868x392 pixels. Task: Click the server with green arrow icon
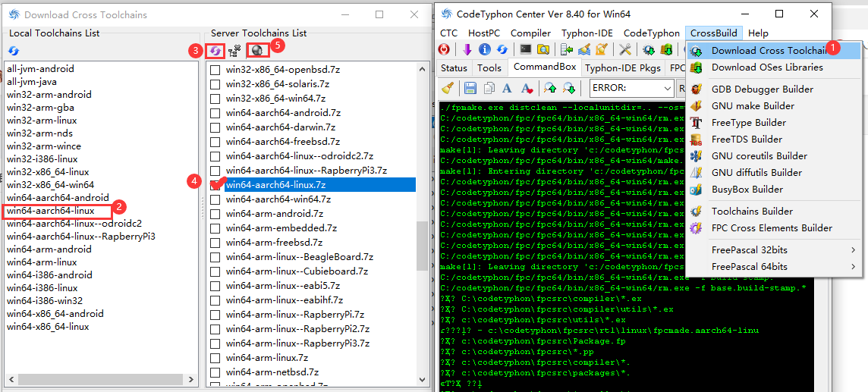click(x=567, y=50)
